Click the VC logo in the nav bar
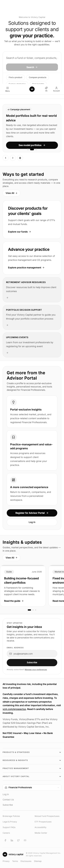The height and width of the screenshot is (868, 64). (x=32, y=89)
